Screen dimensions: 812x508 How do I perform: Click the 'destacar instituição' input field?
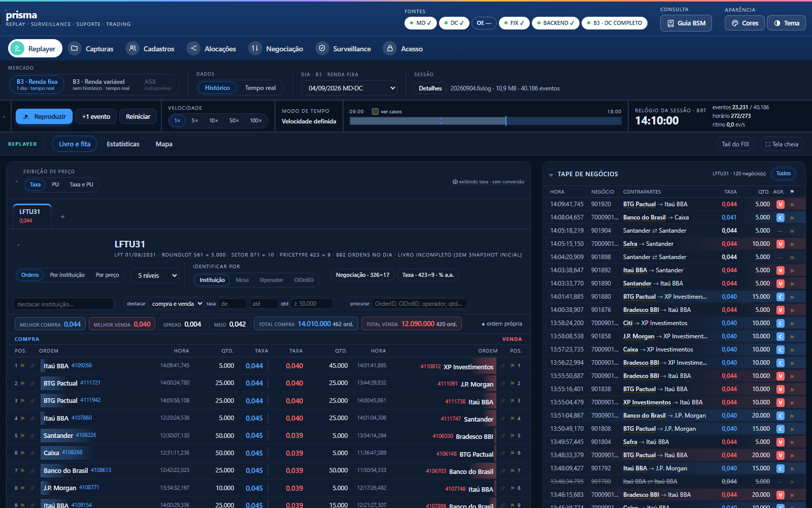(x=63, y=304)
